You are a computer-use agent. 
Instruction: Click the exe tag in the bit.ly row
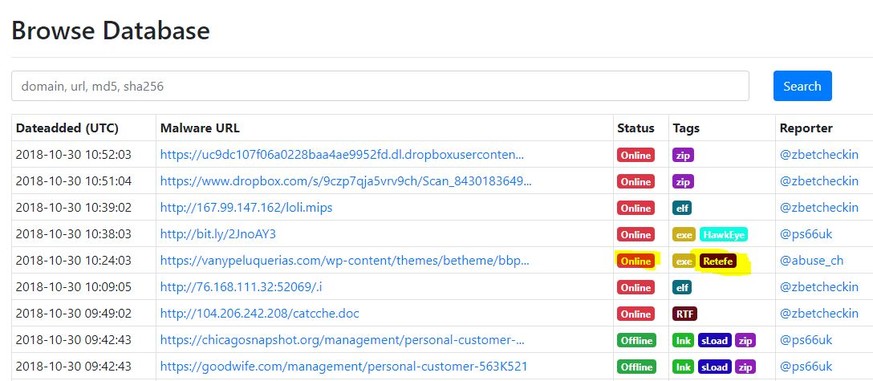coord(684,235)
